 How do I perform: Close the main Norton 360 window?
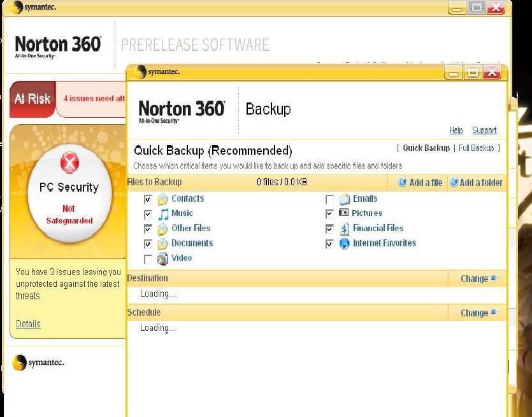[x=496, y=7]
